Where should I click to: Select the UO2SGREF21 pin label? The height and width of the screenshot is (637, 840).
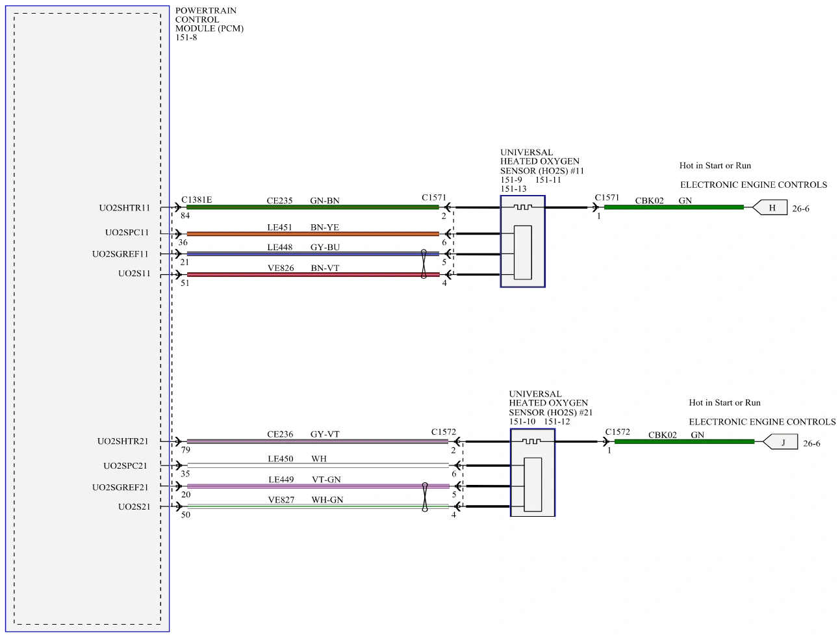(x=120, y=487)
